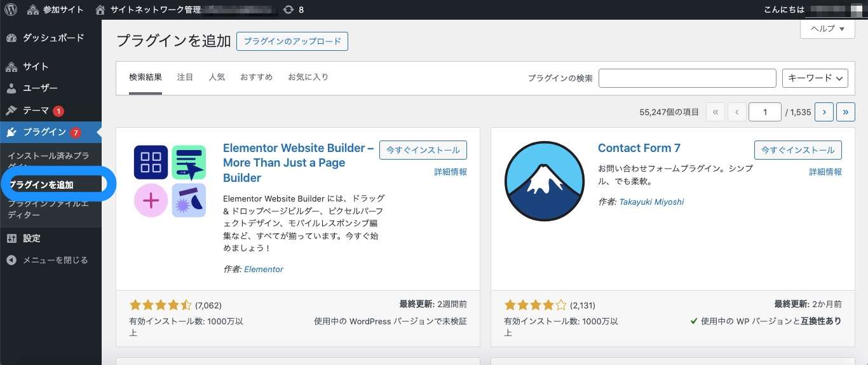Click the プラグイン plug icon

point(11,132)
